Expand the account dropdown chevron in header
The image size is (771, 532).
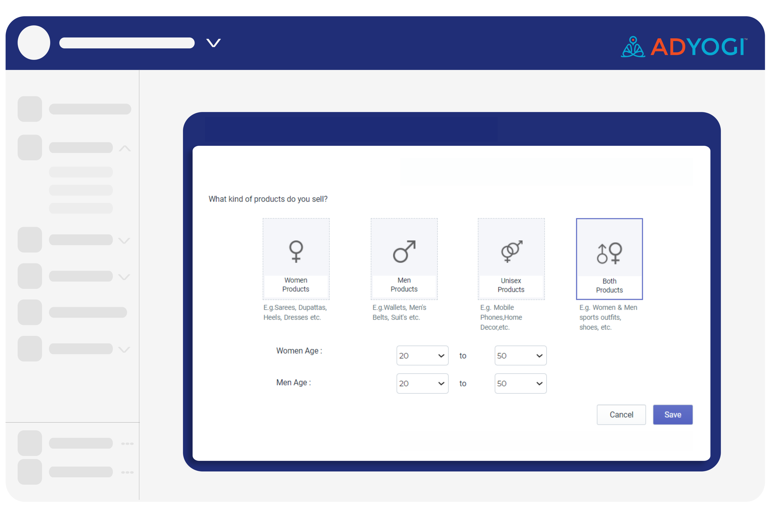[213, 43]
